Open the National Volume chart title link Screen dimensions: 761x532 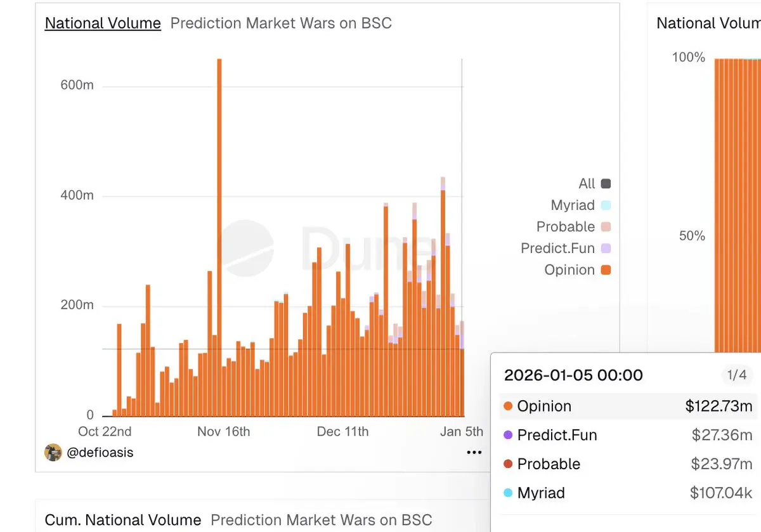coord(103,23)
